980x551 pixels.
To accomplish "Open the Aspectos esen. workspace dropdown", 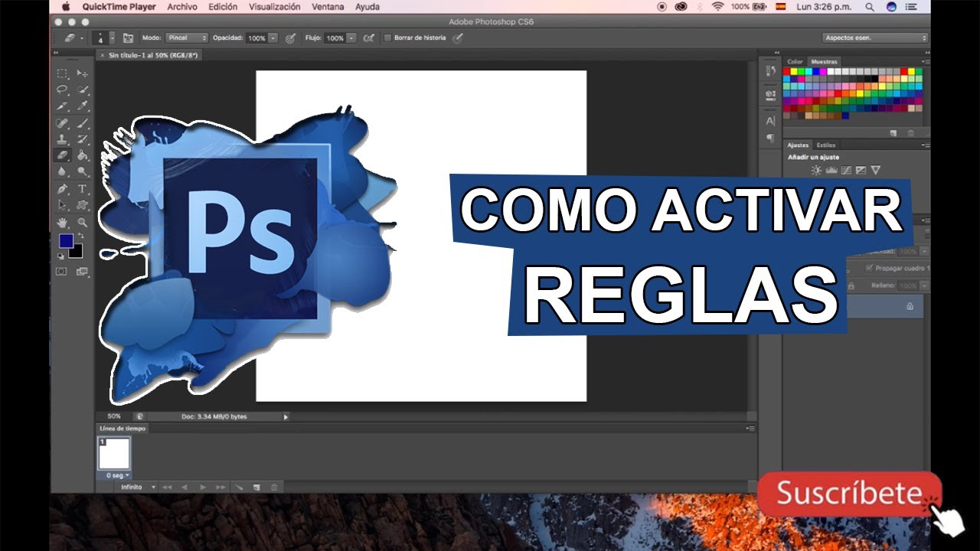I will click(875, 37).
